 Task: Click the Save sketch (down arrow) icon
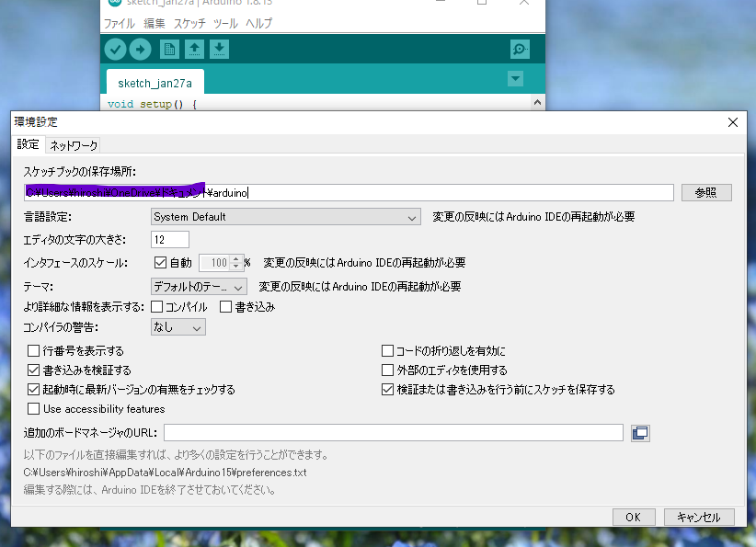point(220,49)
